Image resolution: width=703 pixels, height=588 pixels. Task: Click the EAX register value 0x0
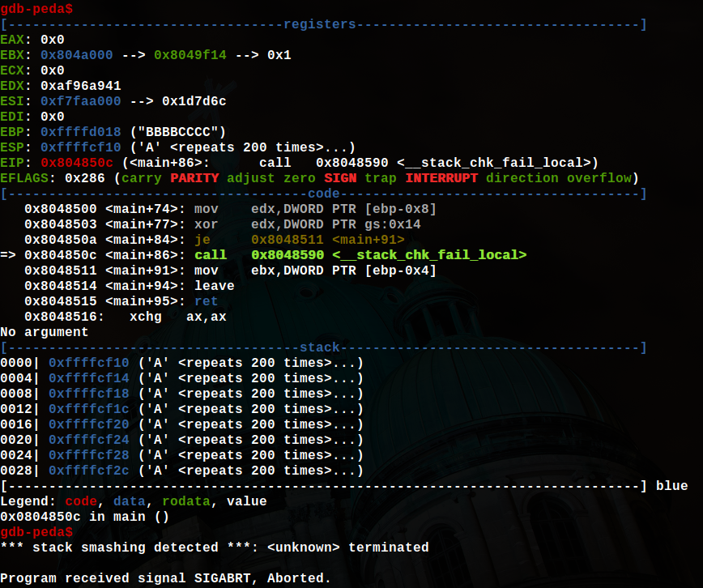[53, 40]
